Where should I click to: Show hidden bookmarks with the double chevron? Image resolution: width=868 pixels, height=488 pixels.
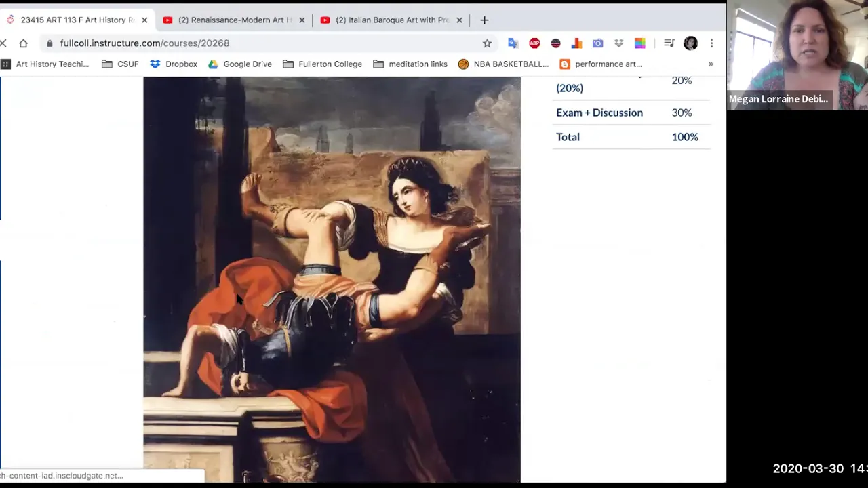(711, 64)
